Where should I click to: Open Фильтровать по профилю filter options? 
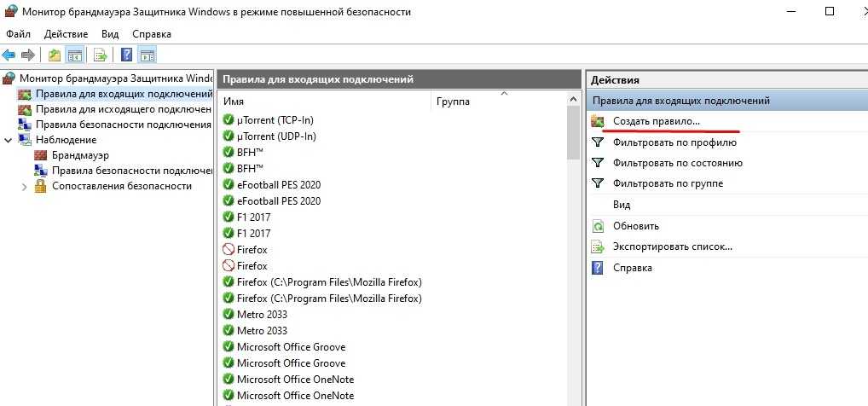(x=676, y=142)
